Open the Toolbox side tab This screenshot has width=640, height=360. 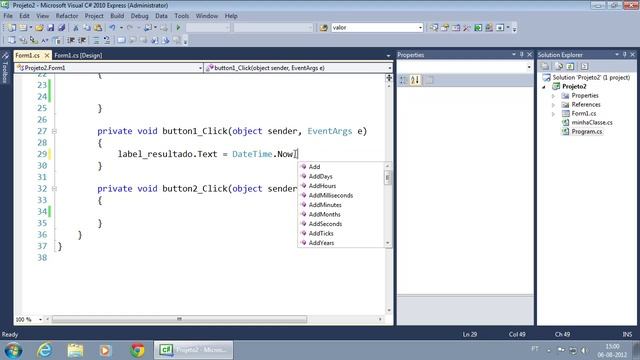[5, 69]
